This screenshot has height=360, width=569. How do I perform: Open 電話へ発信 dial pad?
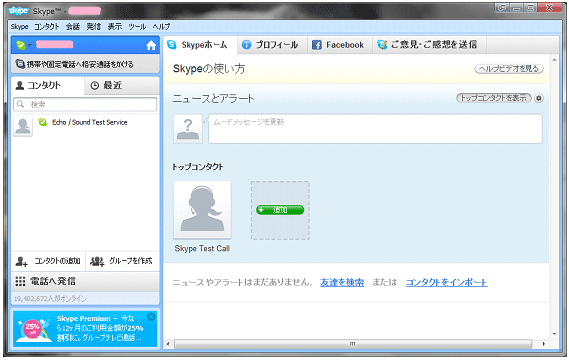coord(85,281)
